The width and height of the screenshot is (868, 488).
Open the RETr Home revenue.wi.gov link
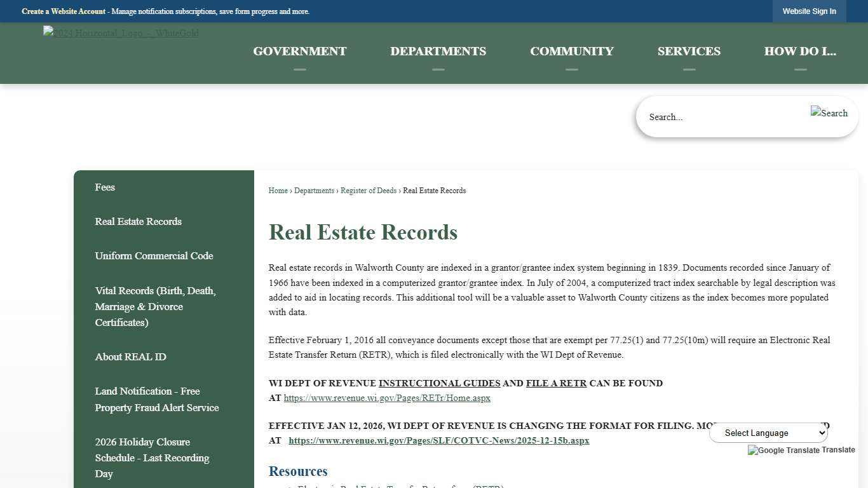387,398
